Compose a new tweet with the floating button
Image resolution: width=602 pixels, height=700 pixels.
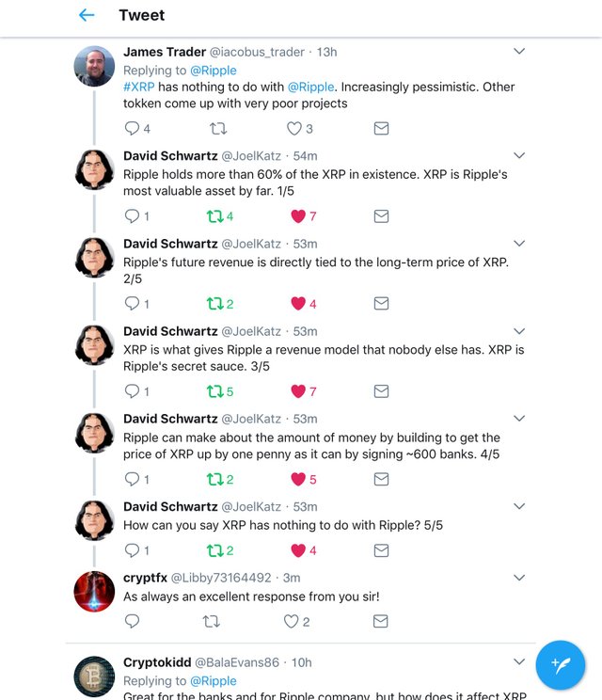(561, 666)
